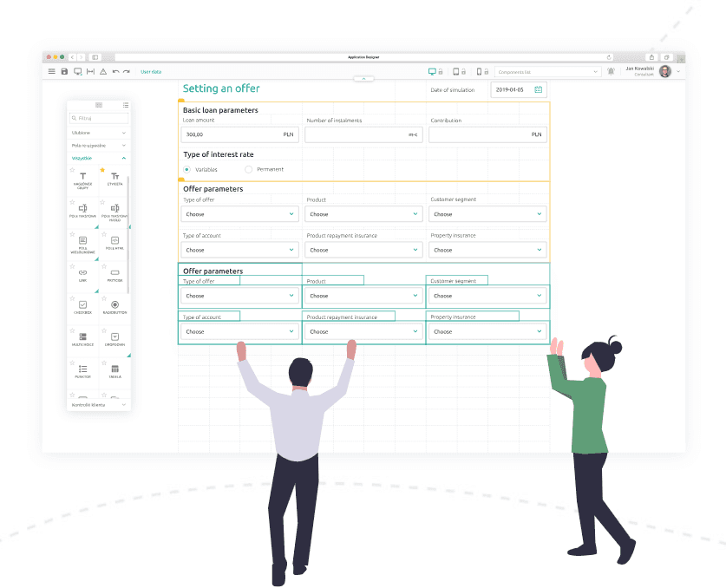Image resolution: width=726 pixels, height=588 pixels.
Task: Expand the Ulubione section
Action: click(x=99, y=133)
